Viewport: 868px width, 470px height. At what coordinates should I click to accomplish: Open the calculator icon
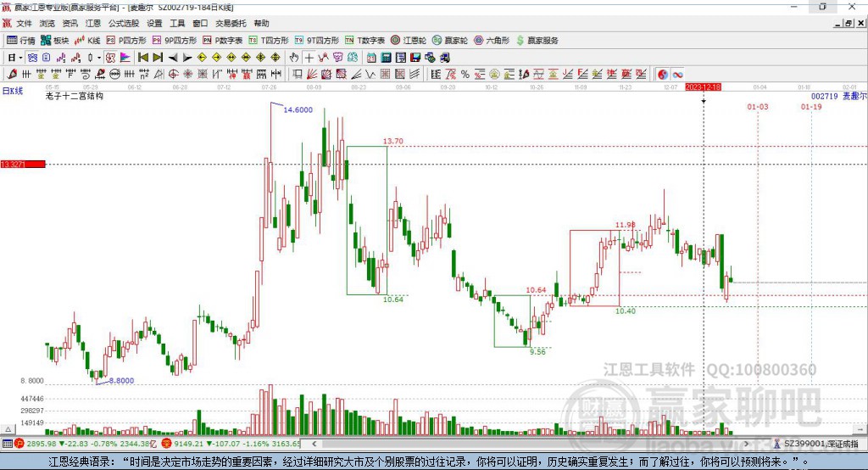(x=387, y=58)
